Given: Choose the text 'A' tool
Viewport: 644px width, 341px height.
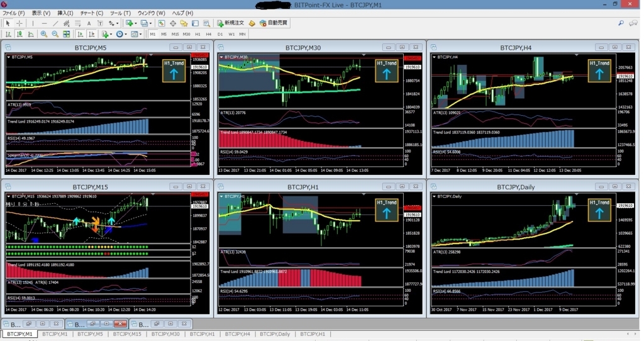Looking at the screenshot, I should coord(89,23).
